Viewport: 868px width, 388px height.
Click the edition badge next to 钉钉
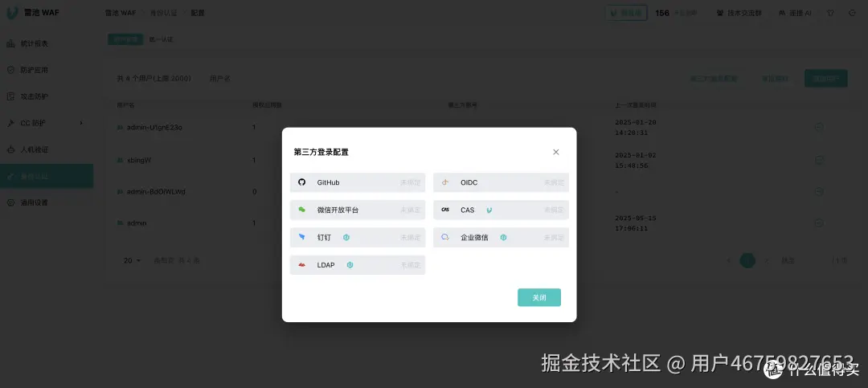tap(346, 238)
